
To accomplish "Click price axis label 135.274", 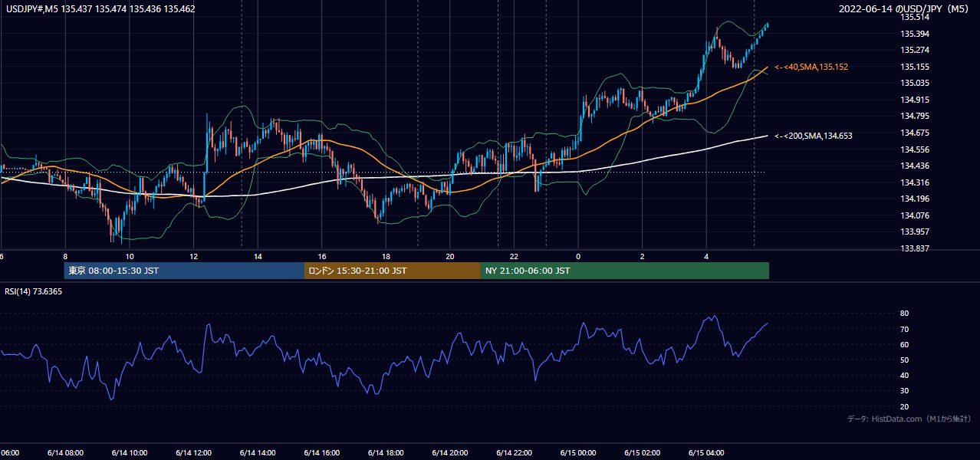I will point(915,50).
